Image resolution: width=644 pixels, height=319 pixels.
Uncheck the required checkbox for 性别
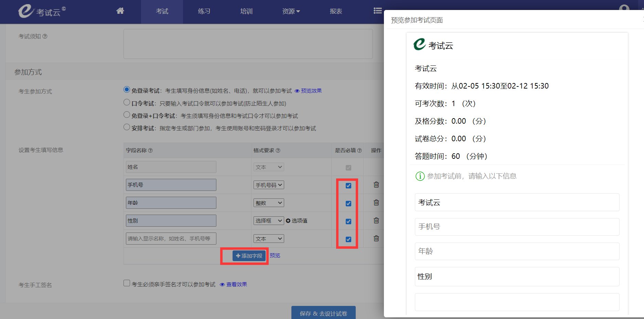tap(348, 221)
